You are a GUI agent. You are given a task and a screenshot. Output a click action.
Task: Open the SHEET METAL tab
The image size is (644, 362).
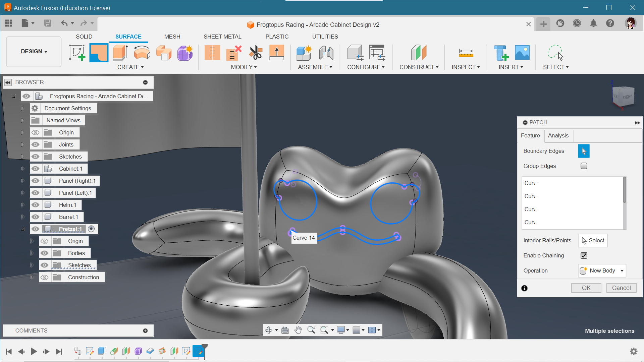point(222,37)
